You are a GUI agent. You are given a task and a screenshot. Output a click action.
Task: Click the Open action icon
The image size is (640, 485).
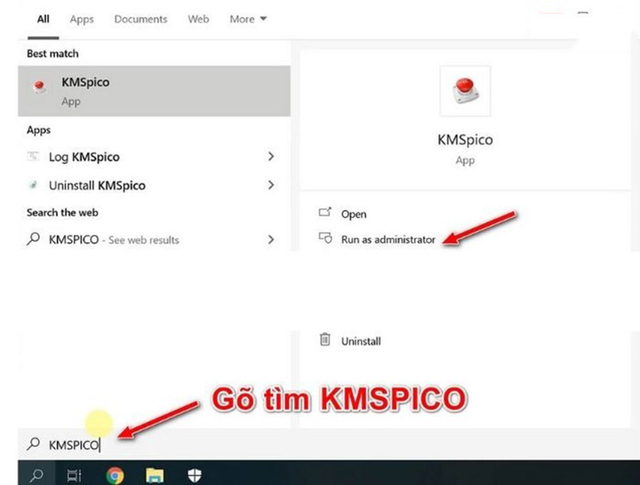coord(325,212)
